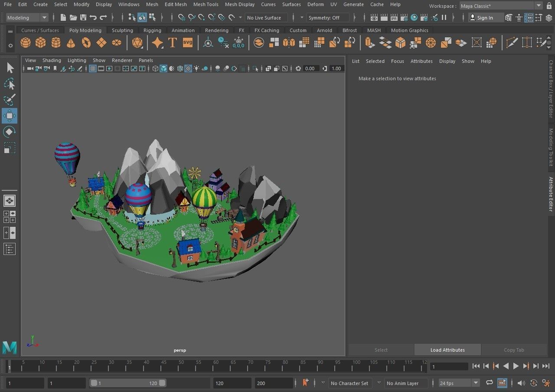Create a polygon disc from the shelf

coord(117,42)
